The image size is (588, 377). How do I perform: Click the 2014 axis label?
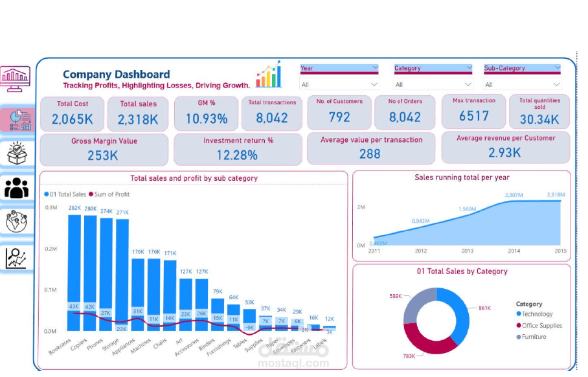[514, 251]
